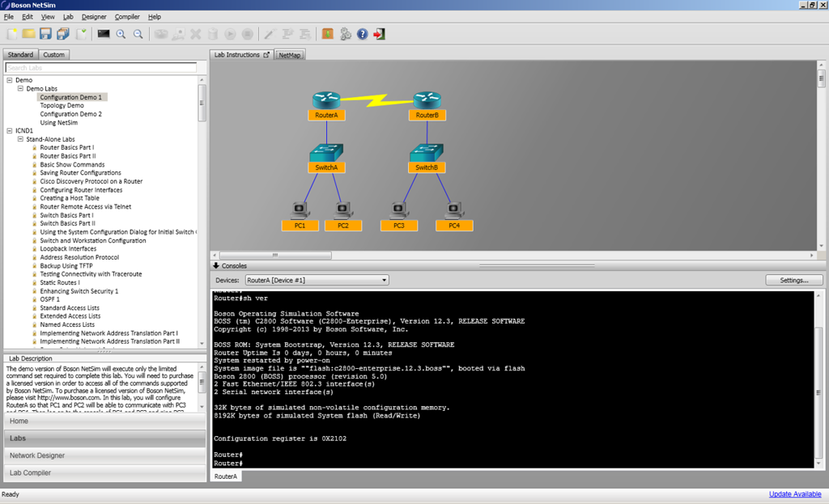Click the Update Available link
Viewport: 829px width, 504px height.
pyautogui.click(x=795, y=494)
